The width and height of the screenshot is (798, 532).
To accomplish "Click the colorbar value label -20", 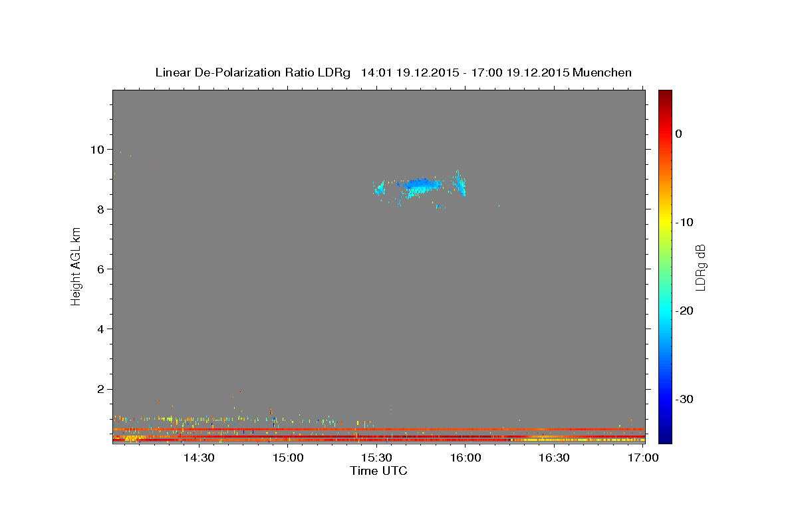I will pos(684,311).
